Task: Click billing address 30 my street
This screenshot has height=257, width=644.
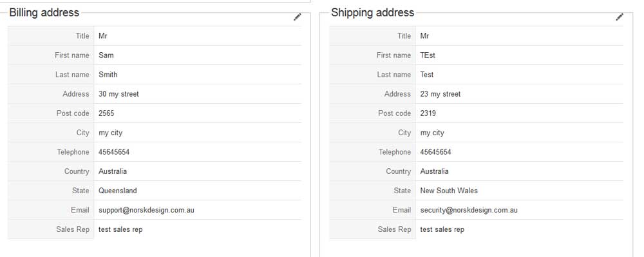Action: tap(118, 94)
